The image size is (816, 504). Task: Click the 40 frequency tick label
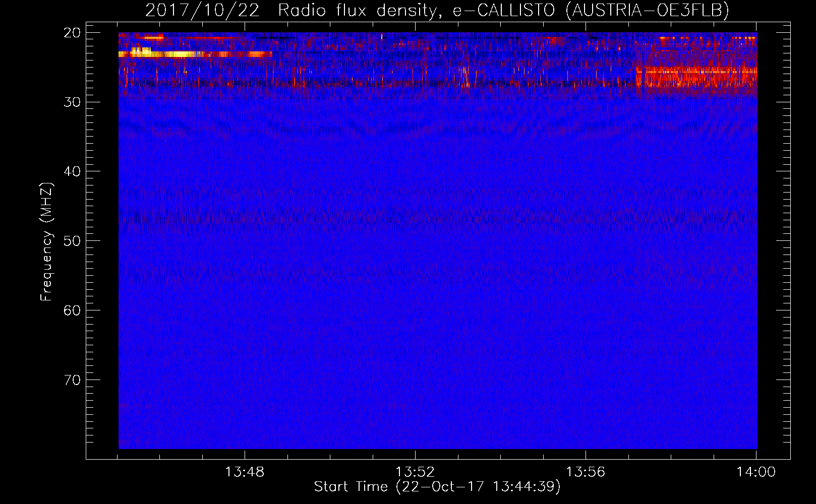72,171
